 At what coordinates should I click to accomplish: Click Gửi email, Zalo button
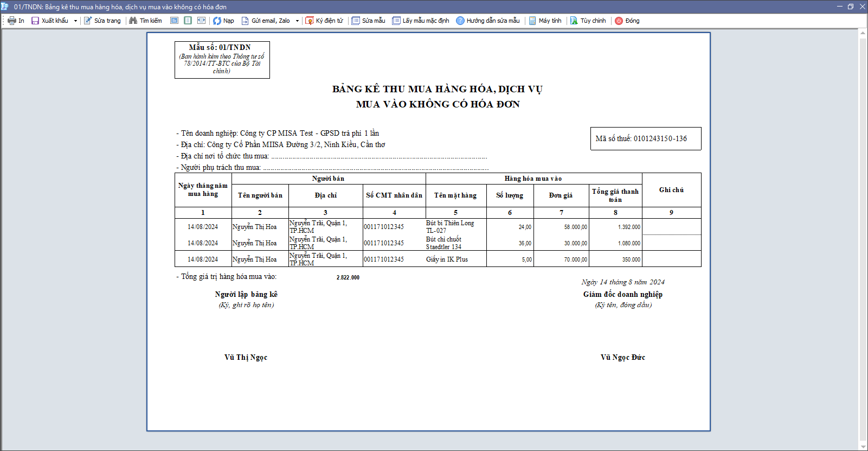click(x=266, y=21)
